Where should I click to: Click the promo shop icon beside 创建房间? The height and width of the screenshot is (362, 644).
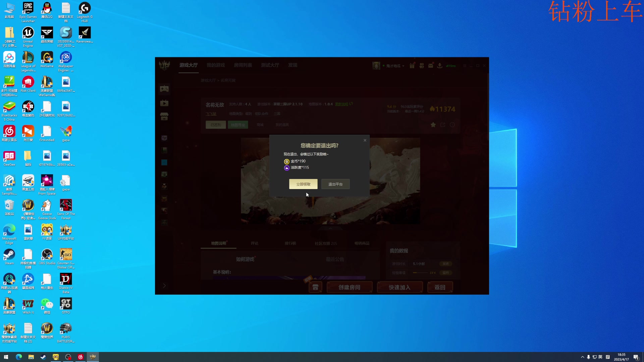click(x=315, y=287)
